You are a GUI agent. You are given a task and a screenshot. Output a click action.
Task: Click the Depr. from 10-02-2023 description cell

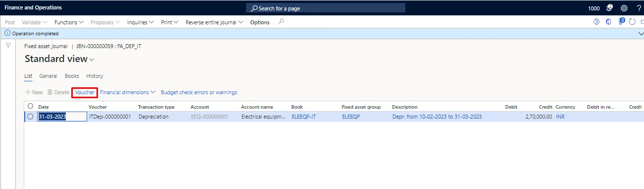[437, 117]
